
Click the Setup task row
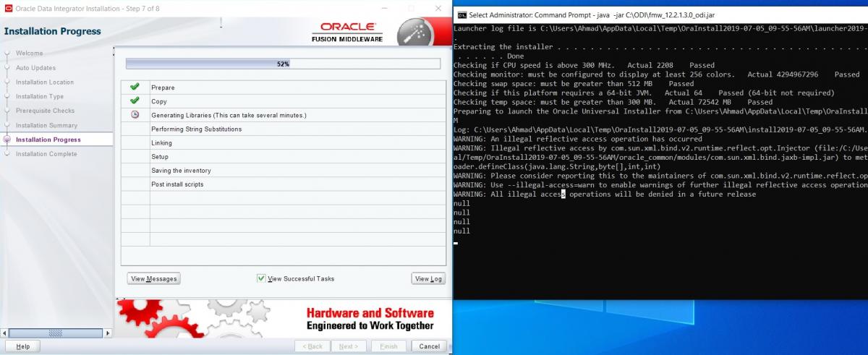(283, 156)
